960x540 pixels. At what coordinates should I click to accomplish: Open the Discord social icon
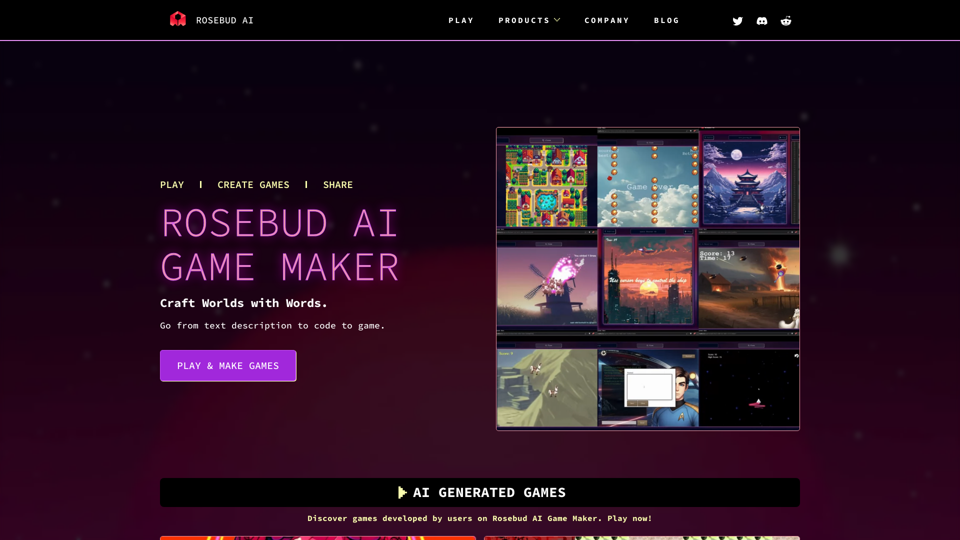pyautogui.click(x=762, y=21)
